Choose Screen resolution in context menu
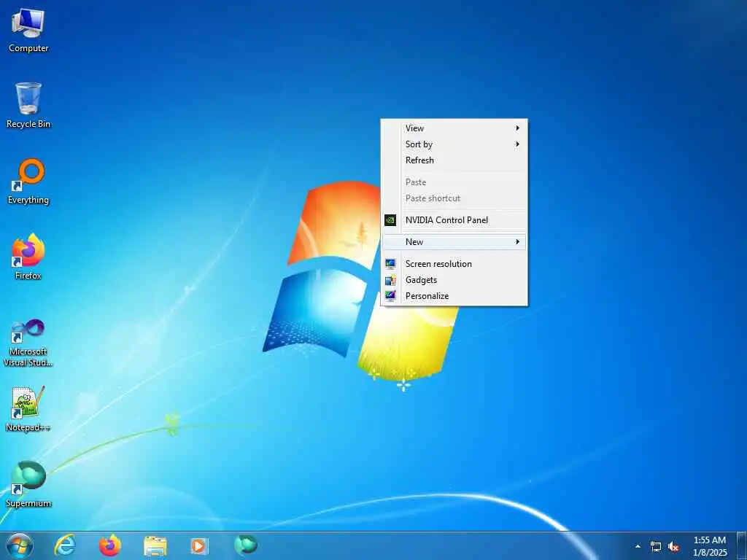Image resolution: width=747 pixels, height=560 pixels. click(x=455, y=264)
